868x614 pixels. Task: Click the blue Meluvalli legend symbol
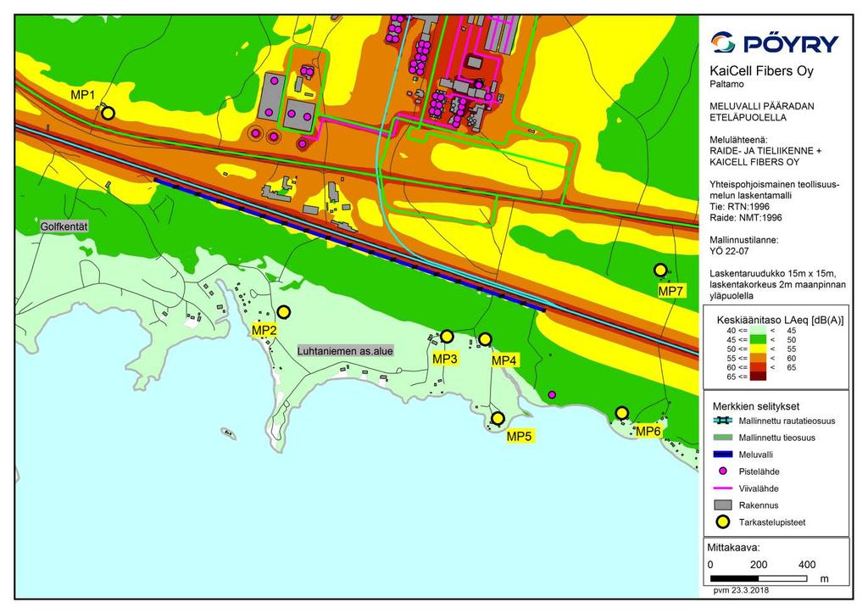722,455
